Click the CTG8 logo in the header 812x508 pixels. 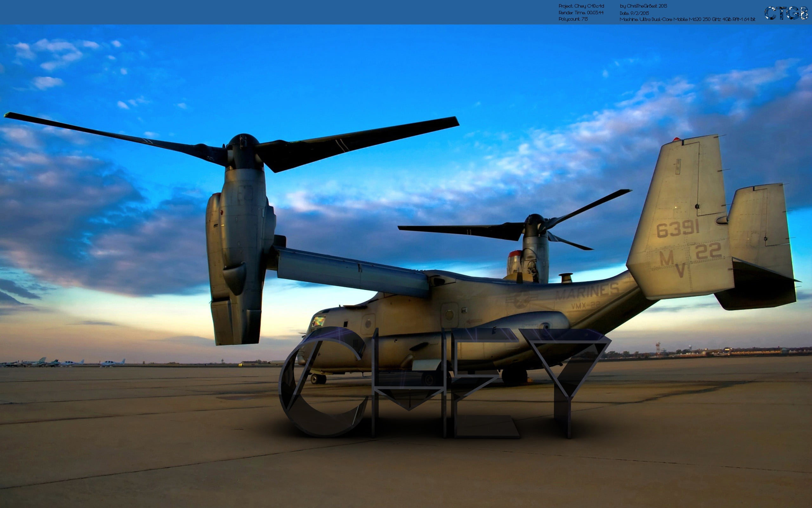pos(786,13)
